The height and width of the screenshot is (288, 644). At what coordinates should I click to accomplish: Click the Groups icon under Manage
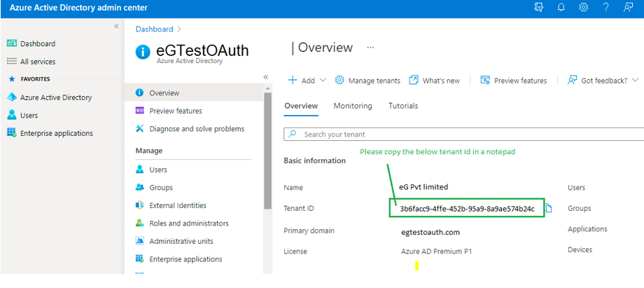click(139, 187)
